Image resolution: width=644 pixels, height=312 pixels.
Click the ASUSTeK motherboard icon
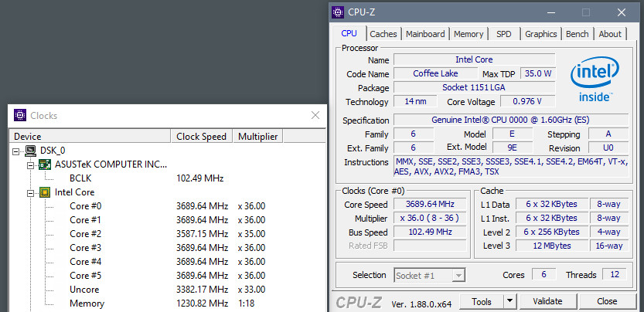(45, 164)
